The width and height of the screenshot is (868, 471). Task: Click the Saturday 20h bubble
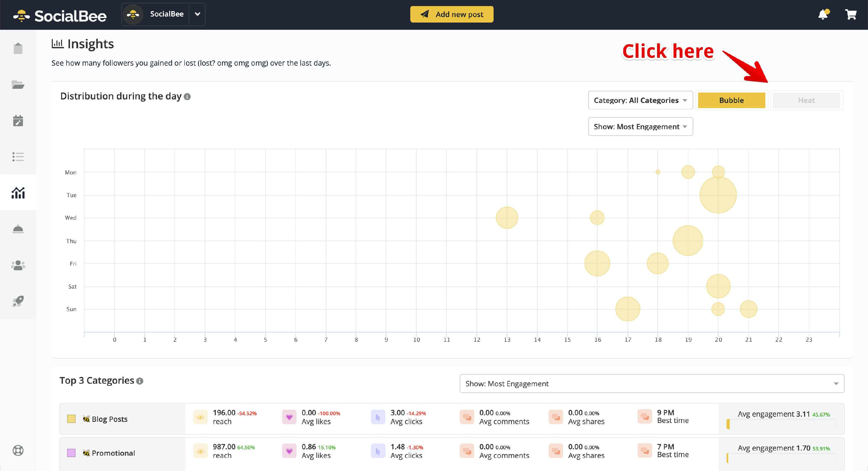(x=718, y=286)
